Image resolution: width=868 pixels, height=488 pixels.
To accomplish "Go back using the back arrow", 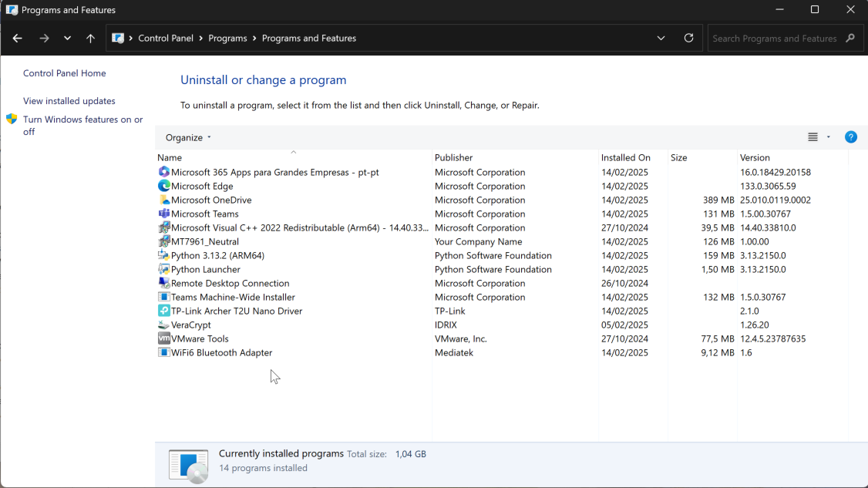I will [17, 39].
